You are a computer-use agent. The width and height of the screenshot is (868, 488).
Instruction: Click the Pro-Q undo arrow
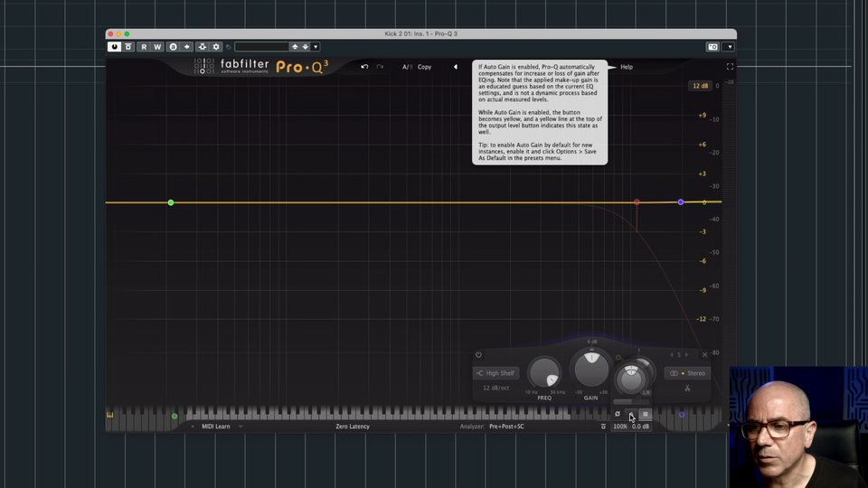point(364,67)
